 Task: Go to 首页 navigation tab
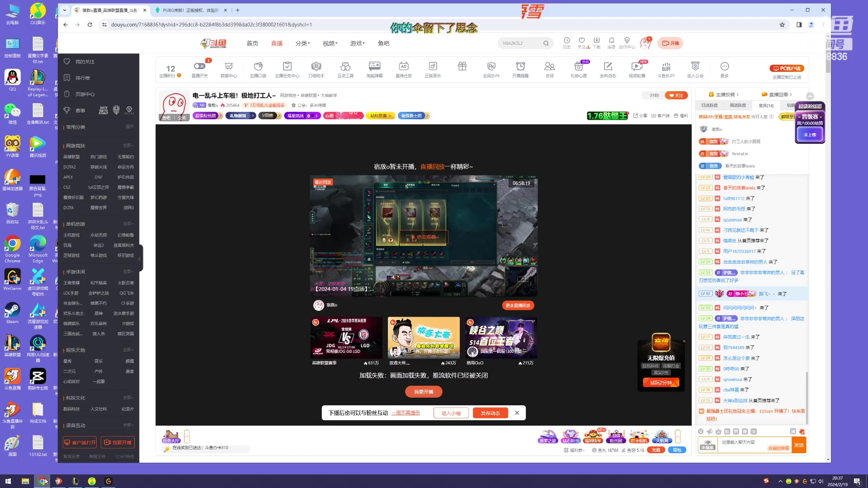pos(252,43)
